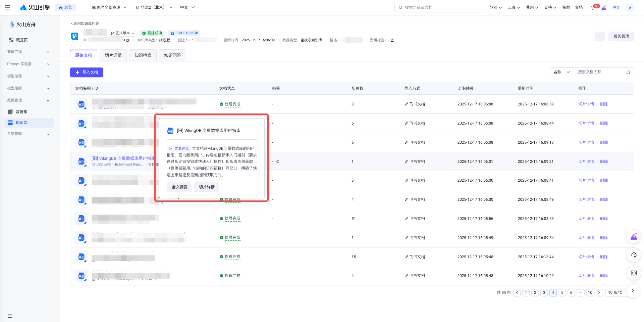Click 切片详情 button in the popup
Image resolution: width=644 pixels, height=322 pixels.
coord(206,187)
